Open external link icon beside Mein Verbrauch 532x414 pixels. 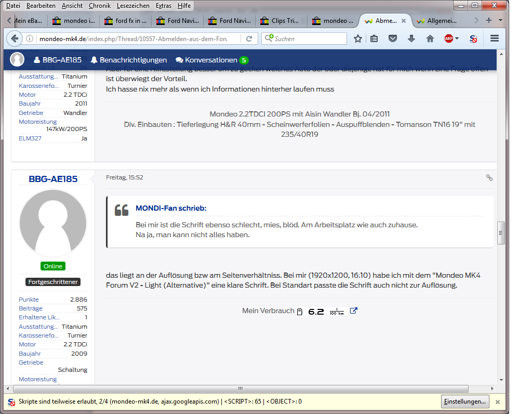pos(354,311)
